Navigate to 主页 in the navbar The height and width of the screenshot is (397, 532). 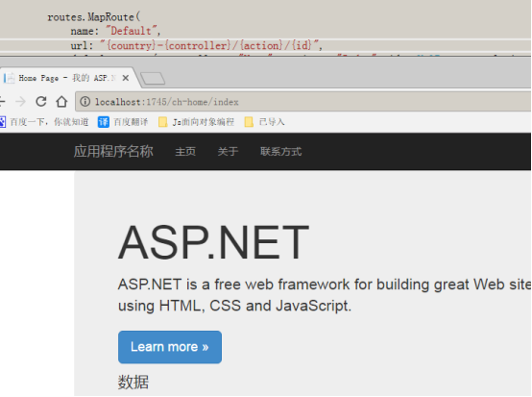(185, 152)
